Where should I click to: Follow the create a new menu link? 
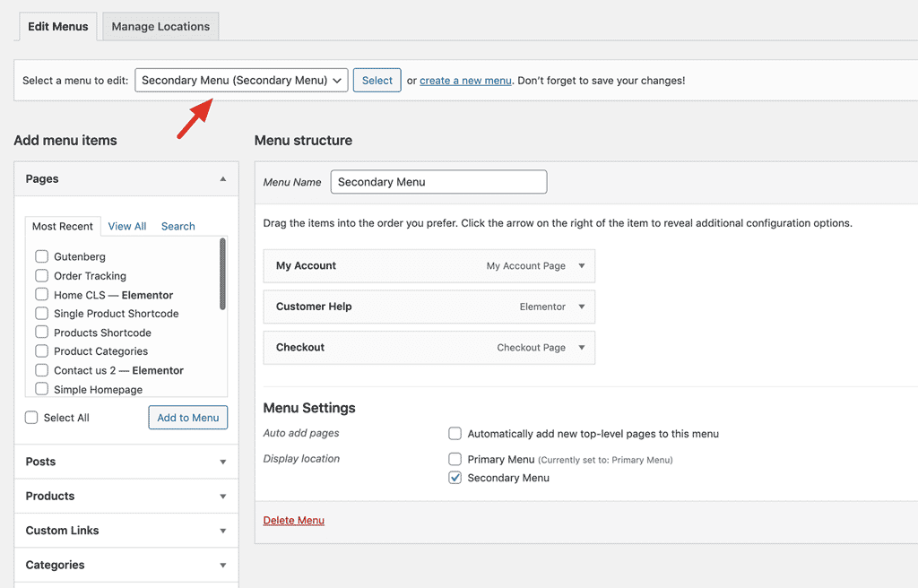point(465,81)
